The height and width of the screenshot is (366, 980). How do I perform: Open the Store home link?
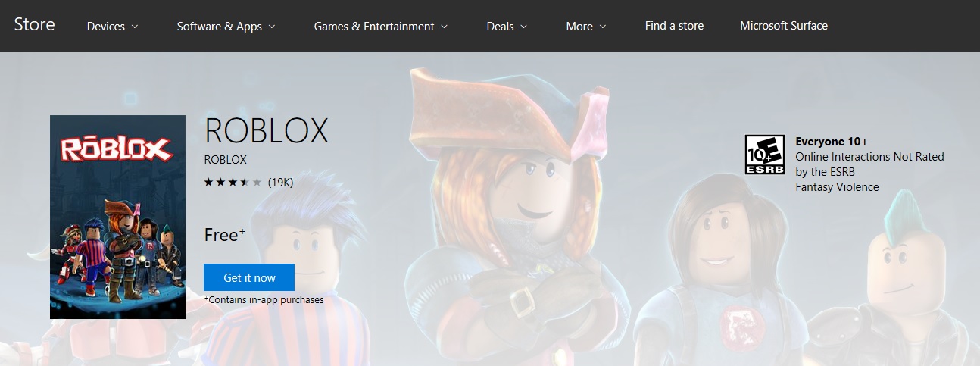[34, 24]
